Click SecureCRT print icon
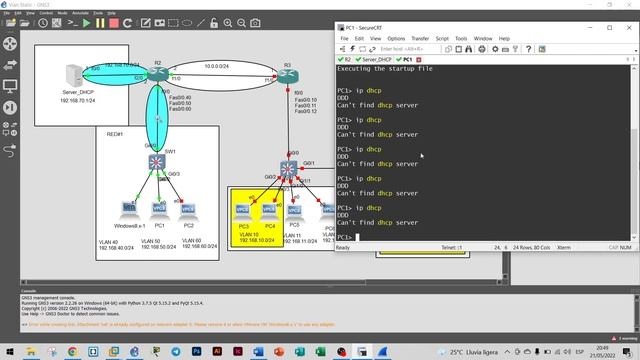Image resolution: width=640 pixels, height=360 pixels. (482, 49)
